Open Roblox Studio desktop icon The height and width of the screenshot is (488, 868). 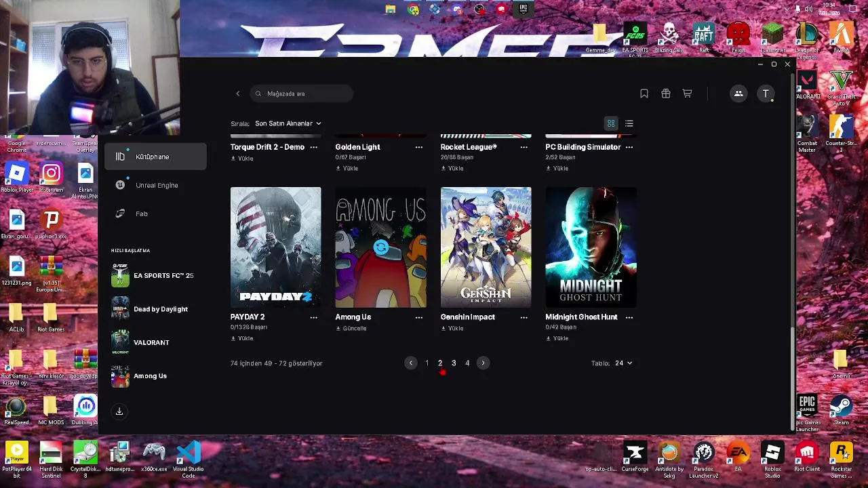(x=772, y=458)
